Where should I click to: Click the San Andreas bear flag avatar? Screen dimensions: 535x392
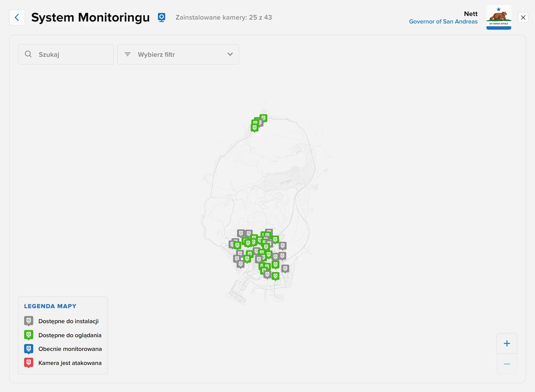click(x=498, y=17)
